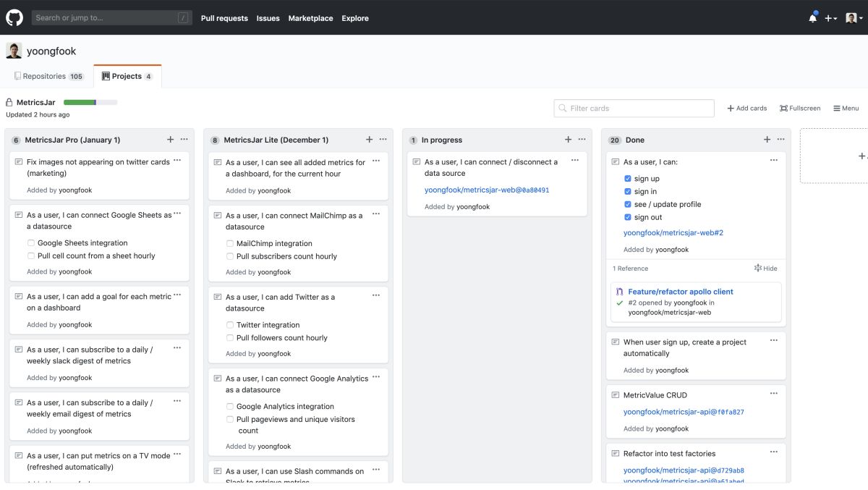Check 'Pull subscribers count hourly' checkbox

(x=230, y=256)
